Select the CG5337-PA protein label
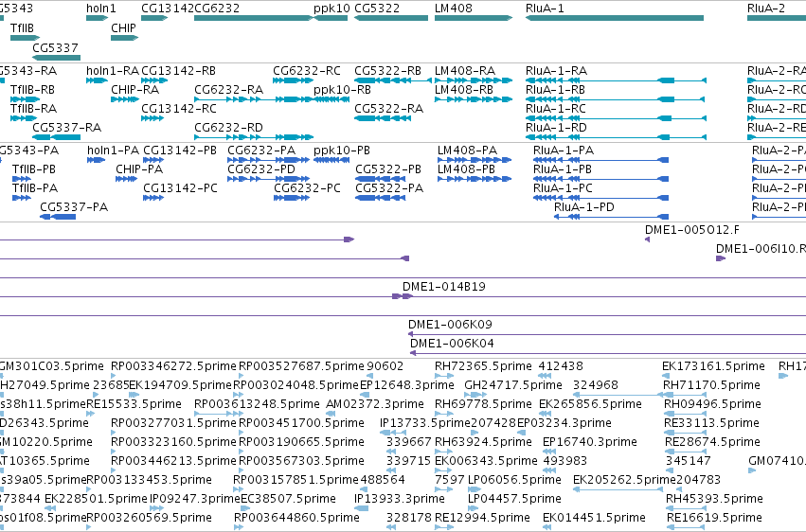 [x=74, y=207]
